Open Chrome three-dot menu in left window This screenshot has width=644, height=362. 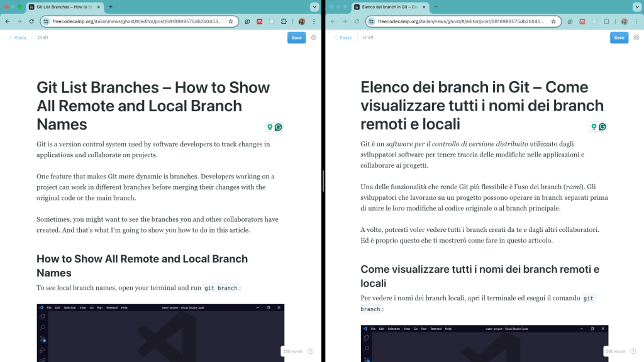(x=314, y=21)
